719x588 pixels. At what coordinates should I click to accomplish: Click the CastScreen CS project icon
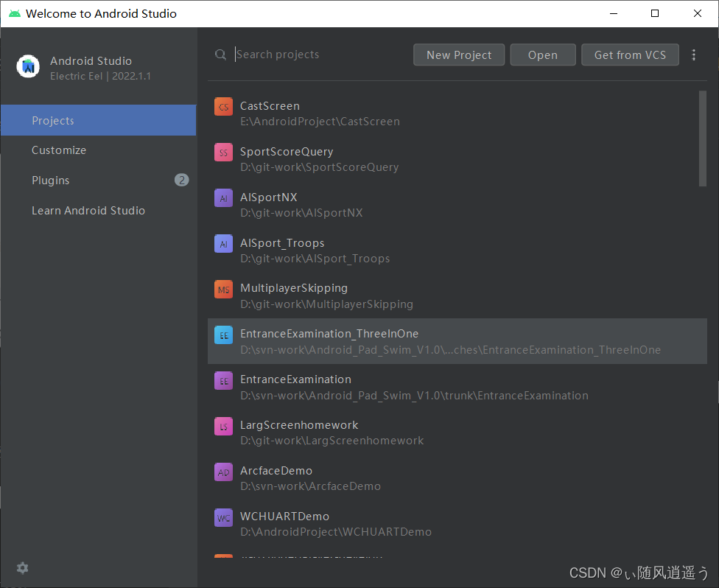(x=223, y=106)
